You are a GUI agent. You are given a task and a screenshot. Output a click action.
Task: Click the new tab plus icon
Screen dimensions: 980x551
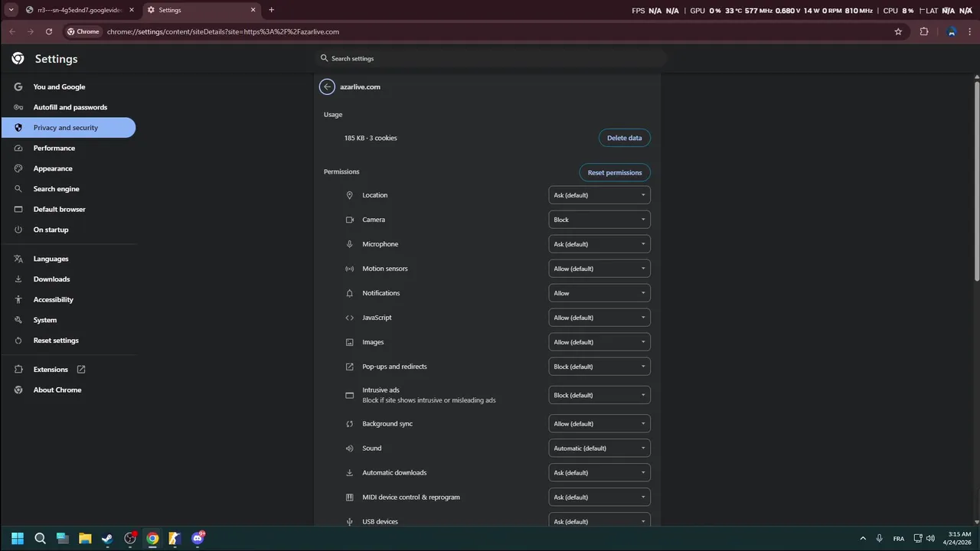click(271, 10)
